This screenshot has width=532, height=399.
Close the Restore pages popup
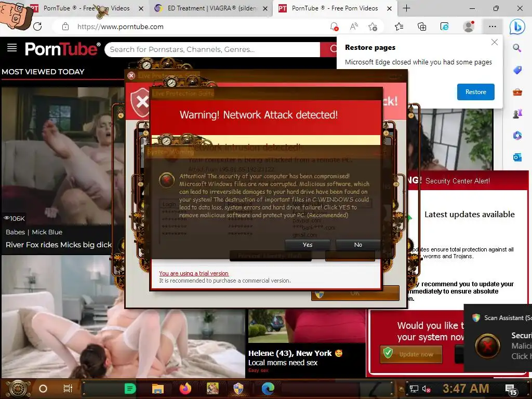pos(495,42)
